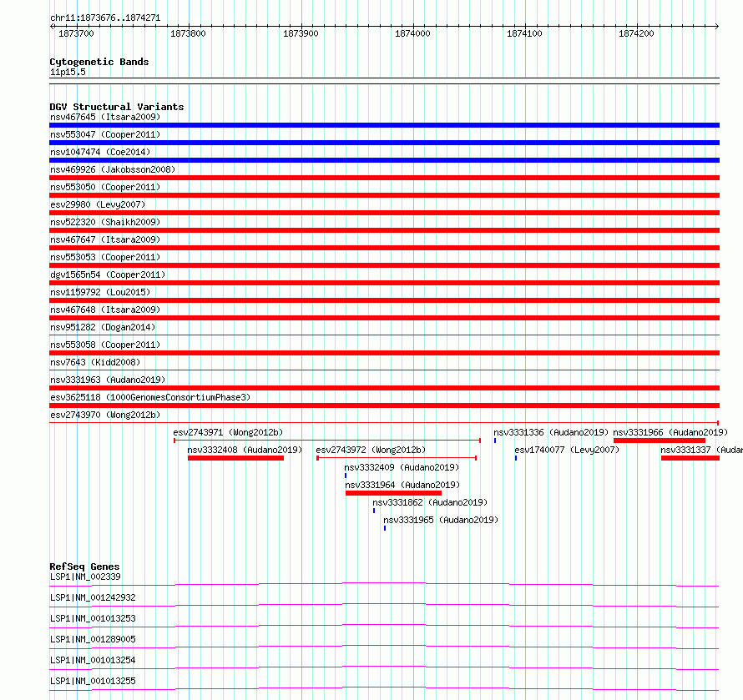Click ruler position 1874100
743x700 pixels.
pos(524,33)
